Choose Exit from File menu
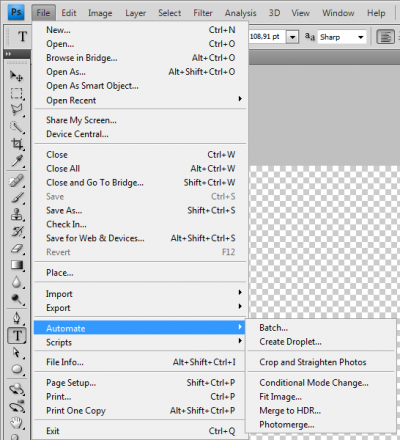 [x=140, y=431]
